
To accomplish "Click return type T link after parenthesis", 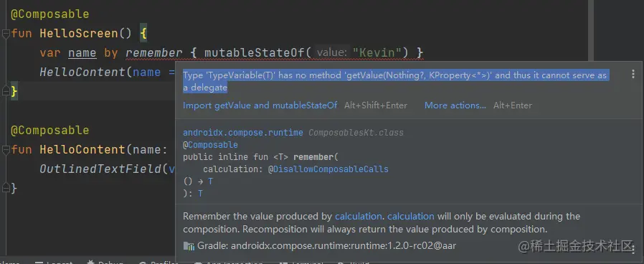I will click(x=200, y=194).
